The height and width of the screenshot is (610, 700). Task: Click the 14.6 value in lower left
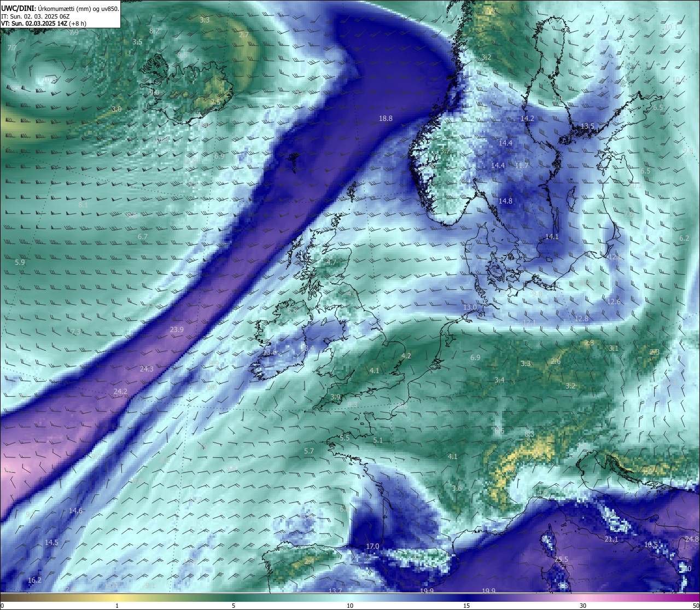(x=75, y=510)
